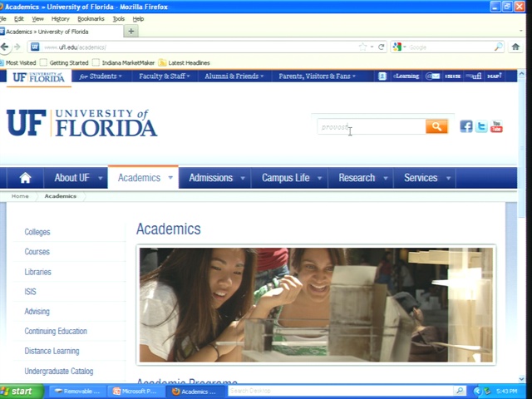The image size is (532, 399).
Task: Open the Tools menu
Action: click(x=118, y=19)
